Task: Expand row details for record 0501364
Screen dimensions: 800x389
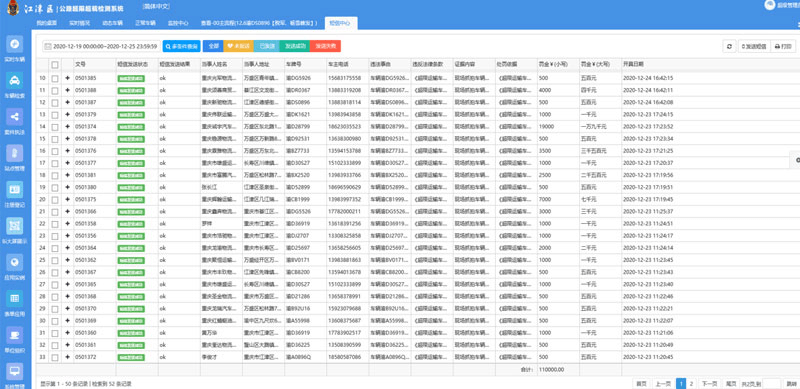Action: click(67, 248)
